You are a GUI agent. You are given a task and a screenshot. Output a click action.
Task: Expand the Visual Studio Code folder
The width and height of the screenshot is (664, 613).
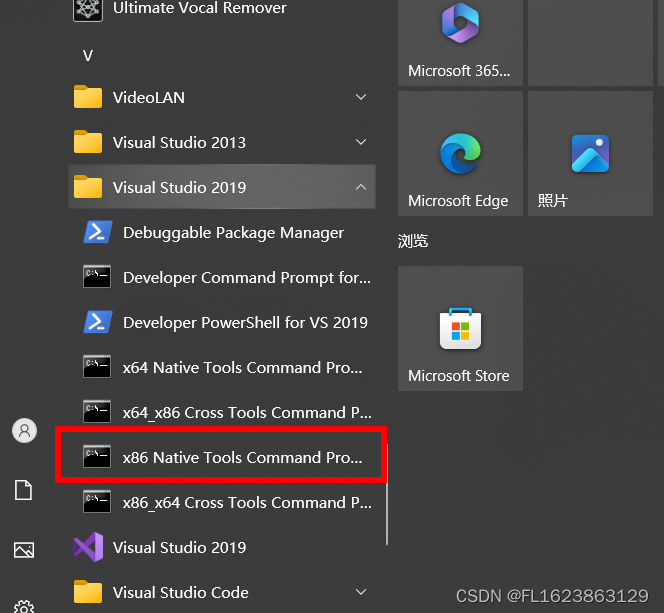coord(221,592)
